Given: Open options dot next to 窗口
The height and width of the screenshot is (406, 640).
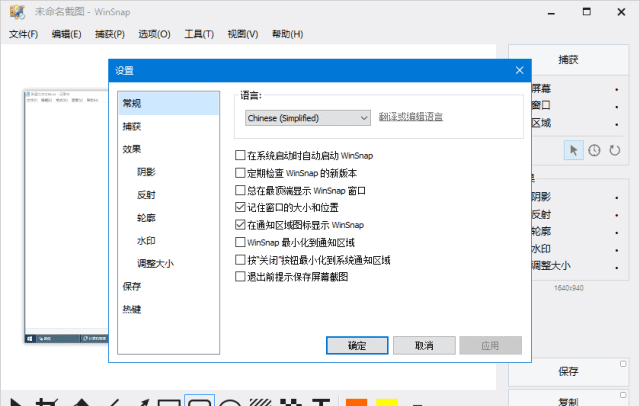Looking at the screenshot, I should (x=617, y=107).
